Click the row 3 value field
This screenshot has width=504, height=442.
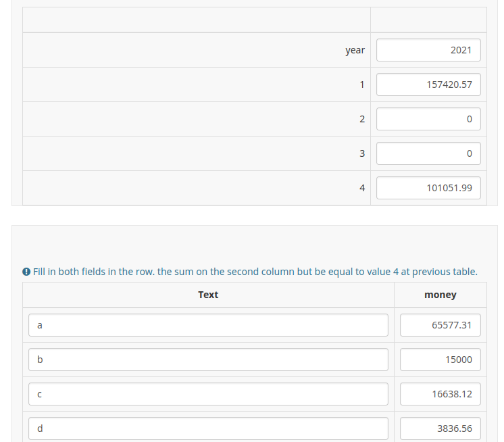[x=428, y=153]
